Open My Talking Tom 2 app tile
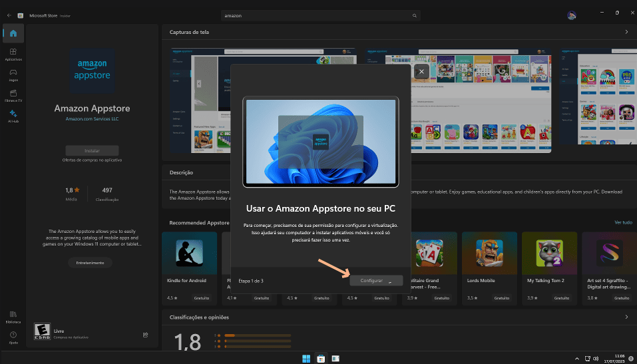The height and width of the screenshot is (364, 637). 549,268
